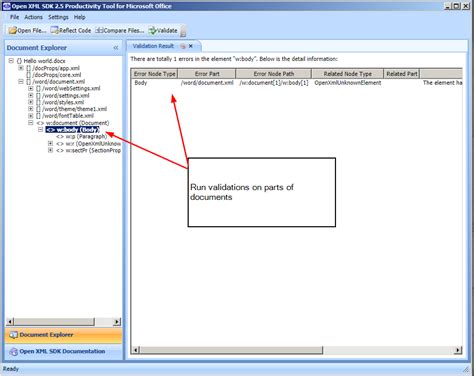
Task: Collapse the Hello world.docx root node
Action: coord(11,61)
